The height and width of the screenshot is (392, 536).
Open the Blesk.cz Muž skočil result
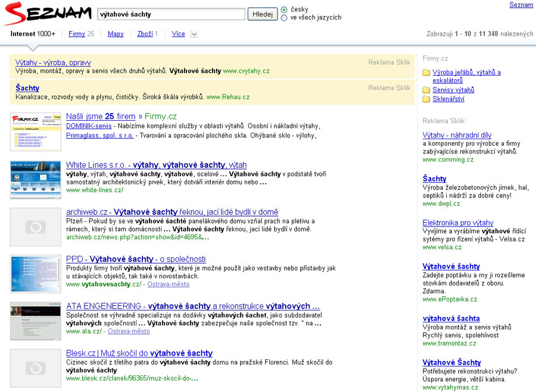click(x=139, y=353)
